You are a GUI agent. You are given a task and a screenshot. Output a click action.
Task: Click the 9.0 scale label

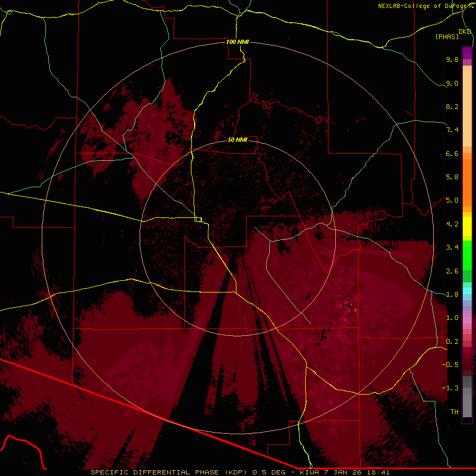click(x=452, y=83)
